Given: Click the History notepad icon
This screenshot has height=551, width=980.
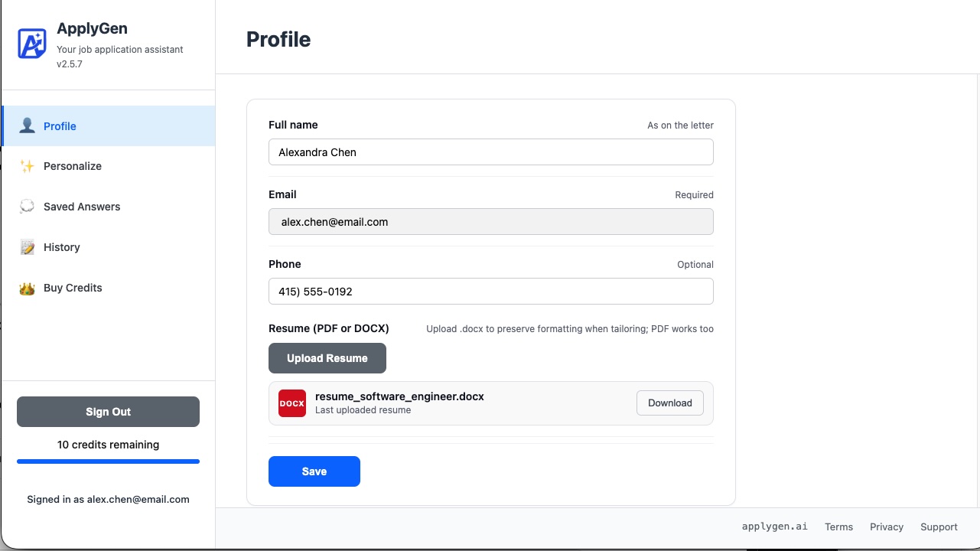Looking at the screenshot, I should (x=27, y=247).
